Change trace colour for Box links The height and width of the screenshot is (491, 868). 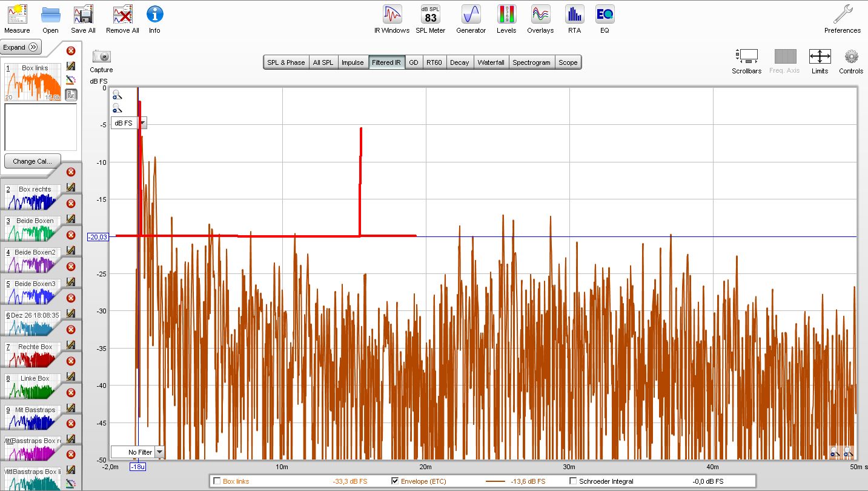71,80
